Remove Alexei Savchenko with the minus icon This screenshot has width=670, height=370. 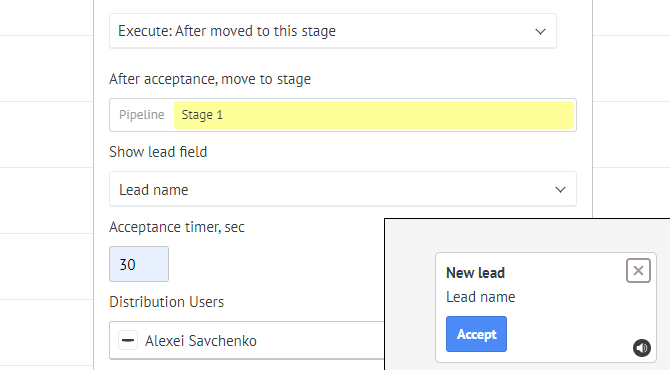[128, 341]
